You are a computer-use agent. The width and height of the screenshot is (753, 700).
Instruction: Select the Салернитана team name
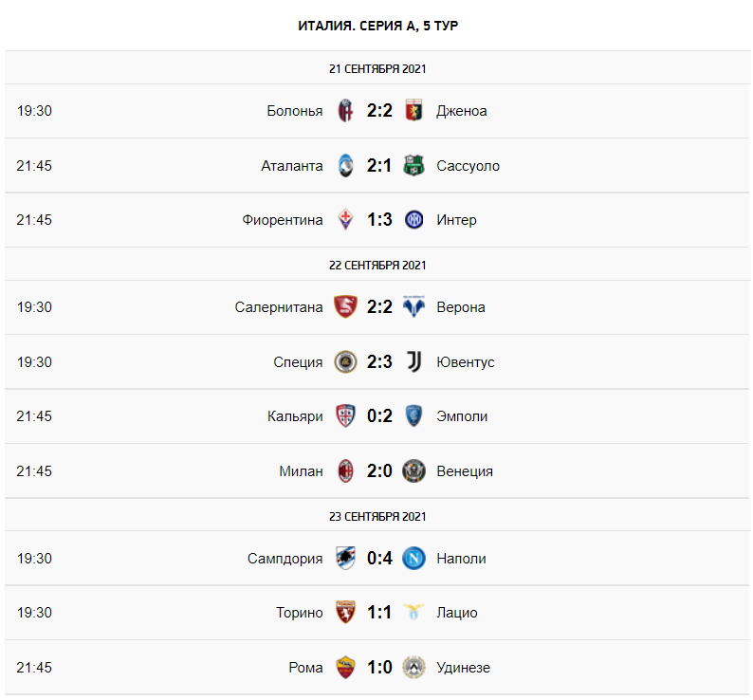tap(279, 307)
